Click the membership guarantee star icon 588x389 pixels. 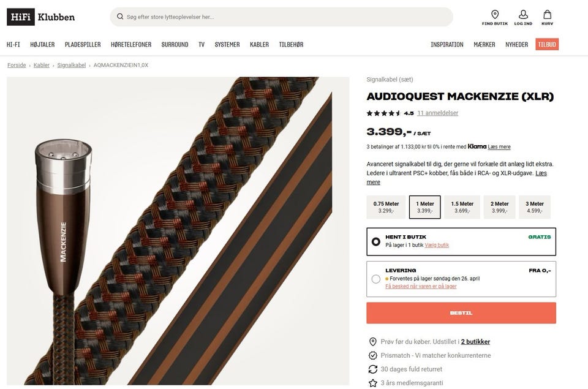click(x=373, y=383)
